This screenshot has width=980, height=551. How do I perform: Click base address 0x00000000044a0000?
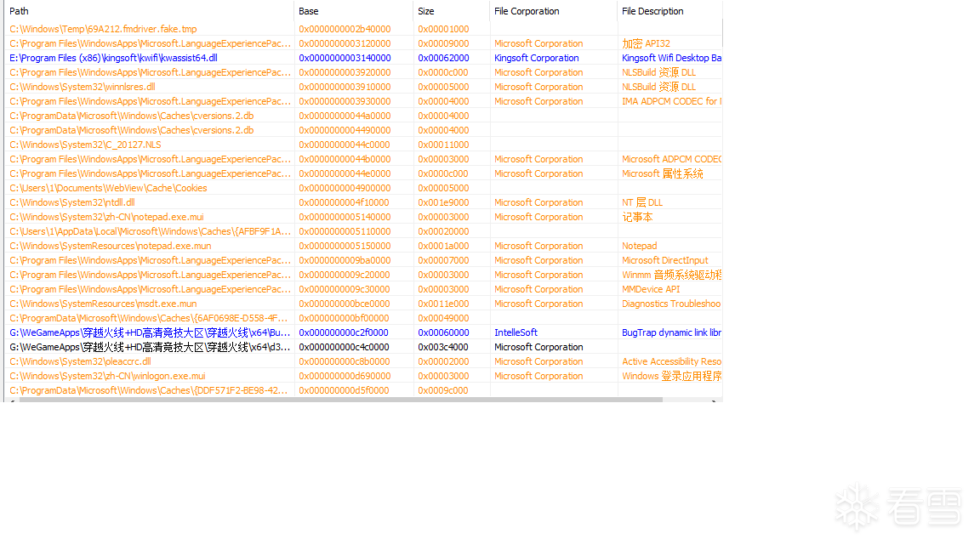tap(345, 116)
